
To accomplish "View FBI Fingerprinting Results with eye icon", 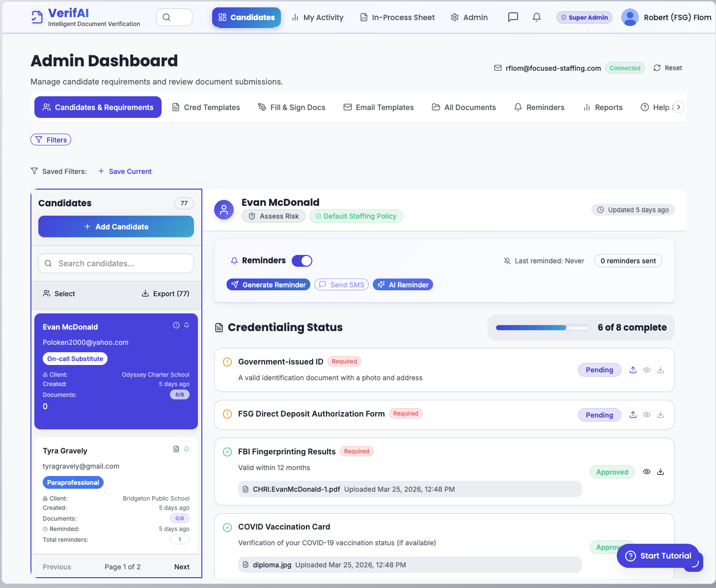I will 647,472.
